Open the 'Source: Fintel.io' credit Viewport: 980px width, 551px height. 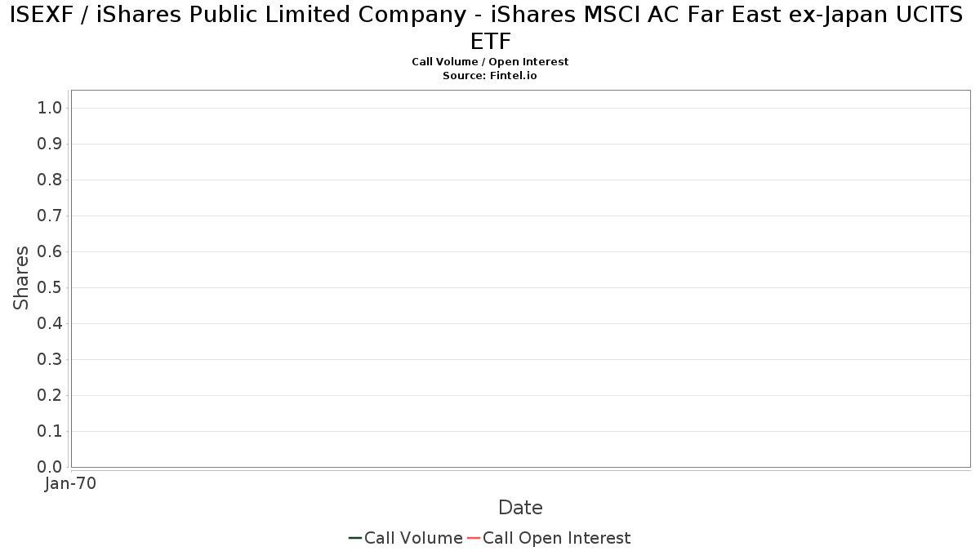tap(490, 75)
